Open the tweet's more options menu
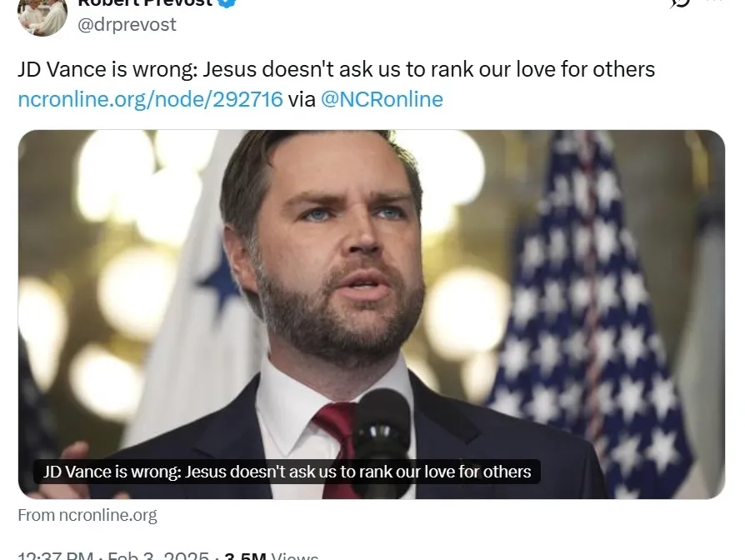This screenshot has width=745, height=560. 715,2
